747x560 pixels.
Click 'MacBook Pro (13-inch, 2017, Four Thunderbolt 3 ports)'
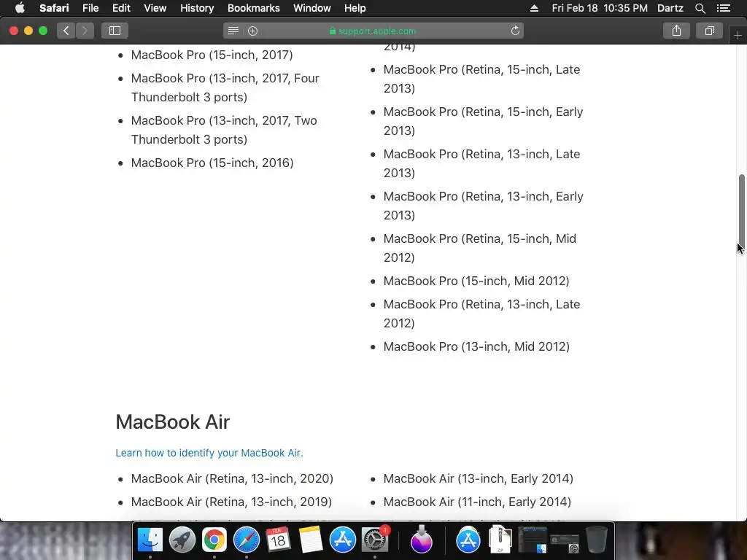225,87
